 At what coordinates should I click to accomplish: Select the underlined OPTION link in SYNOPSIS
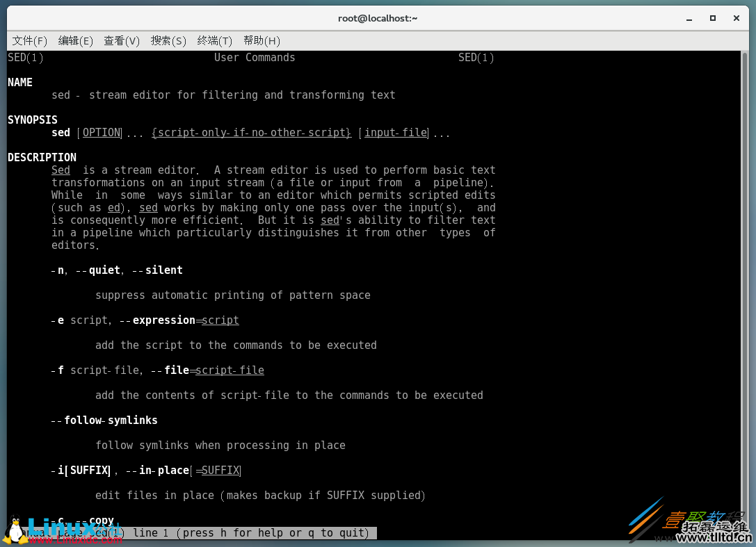point(102,132)
